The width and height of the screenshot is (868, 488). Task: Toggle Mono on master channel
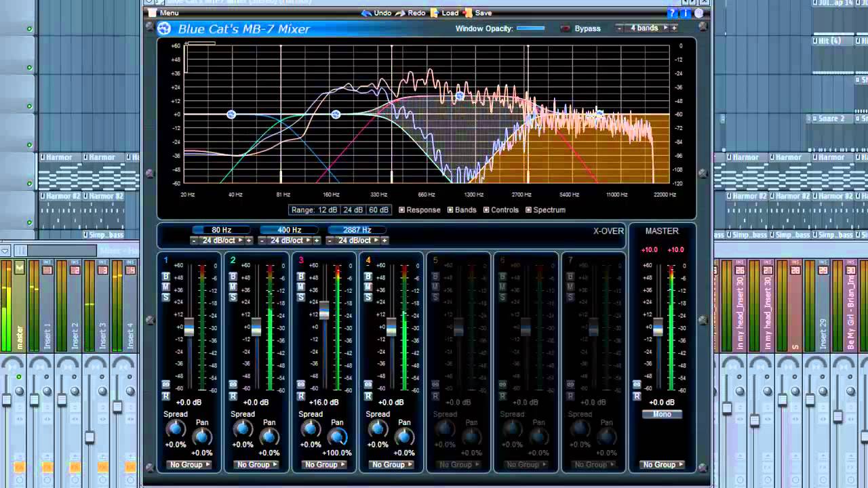[662, 414]
